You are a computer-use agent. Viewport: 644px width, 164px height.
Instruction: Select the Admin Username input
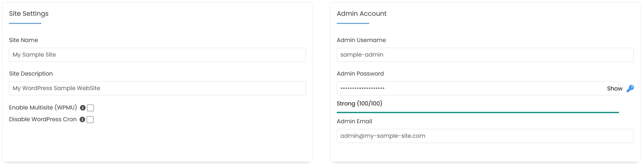tap(485, 55)
